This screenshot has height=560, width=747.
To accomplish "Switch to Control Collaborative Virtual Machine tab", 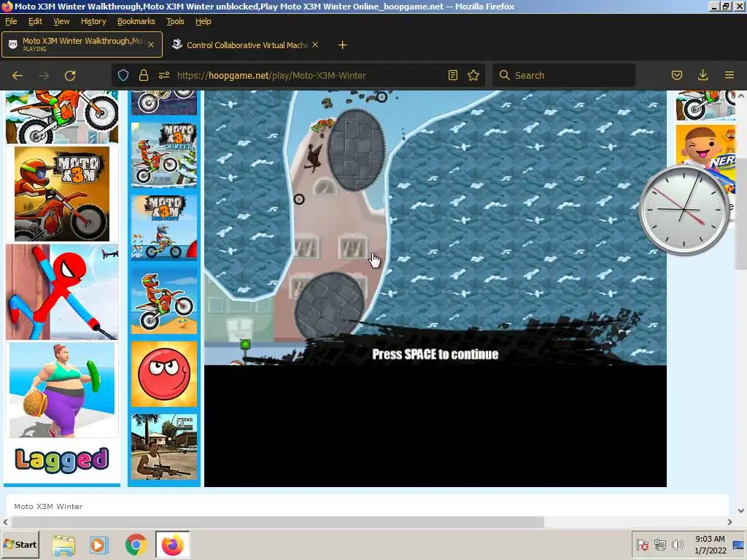I will click(x=245, y=44).
